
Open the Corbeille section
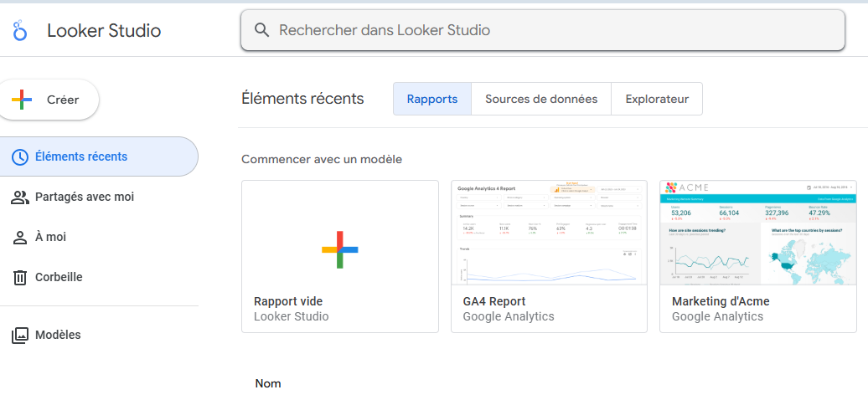[x=99, y=277]
